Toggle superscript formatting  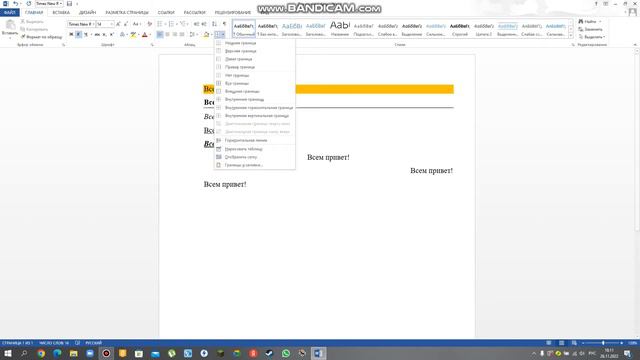(112, 35)
